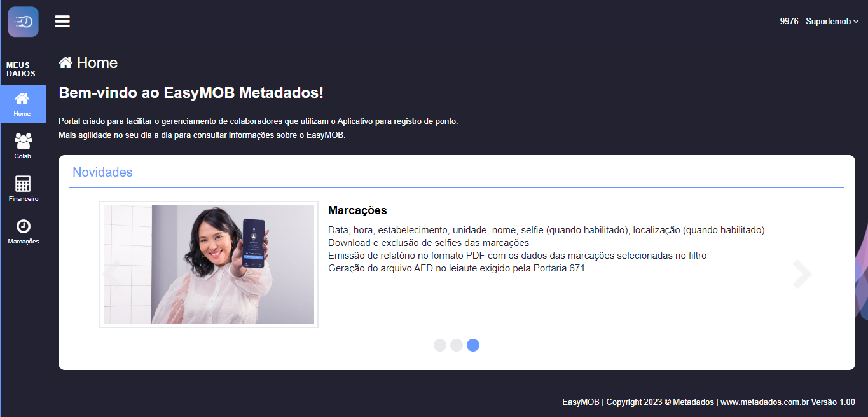The width and height of the screenshot is (868, 417).
Task: Click the Novidades panel heading
Action: (102, 172)
